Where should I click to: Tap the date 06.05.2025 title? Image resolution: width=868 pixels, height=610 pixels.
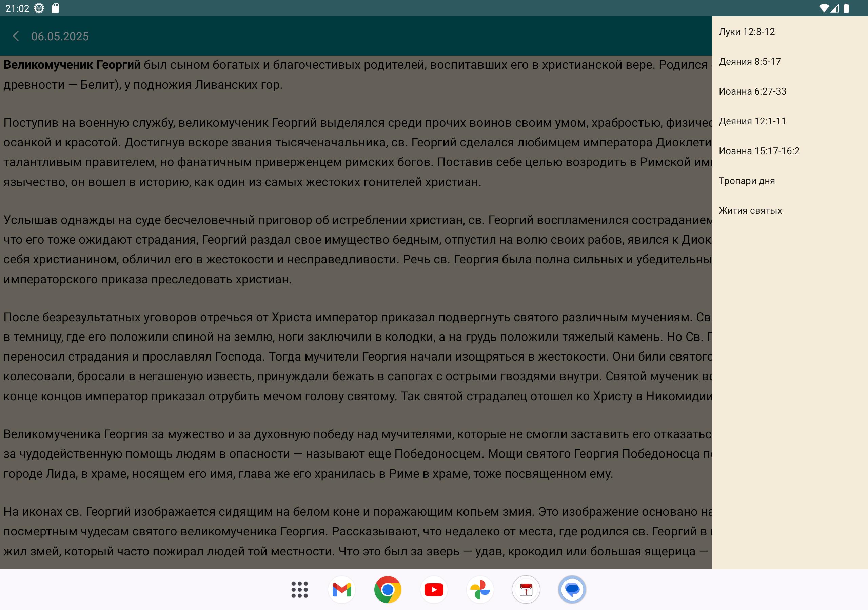(60, 36)
